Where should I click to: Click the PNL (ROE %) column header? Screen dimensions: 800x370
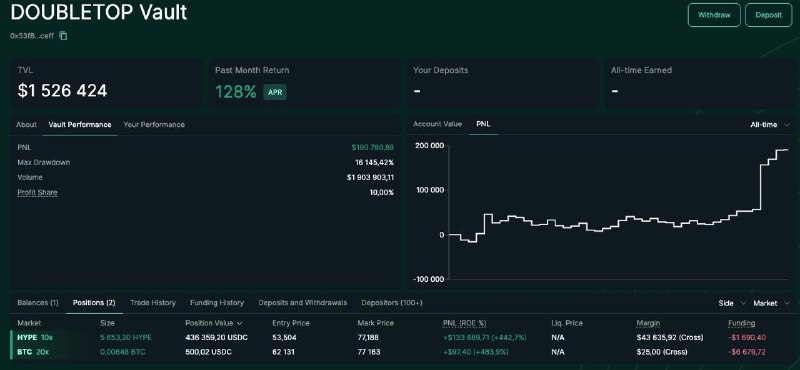464,323
